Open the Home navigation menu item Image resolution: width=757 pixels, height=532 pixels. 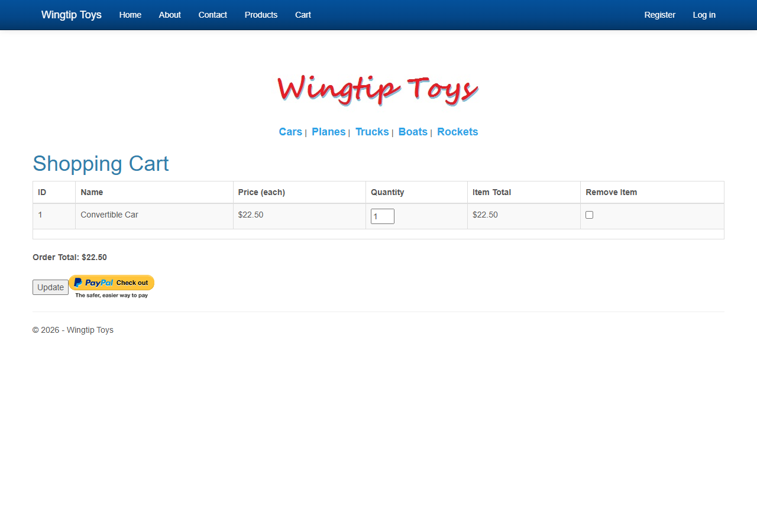[130, 15]
